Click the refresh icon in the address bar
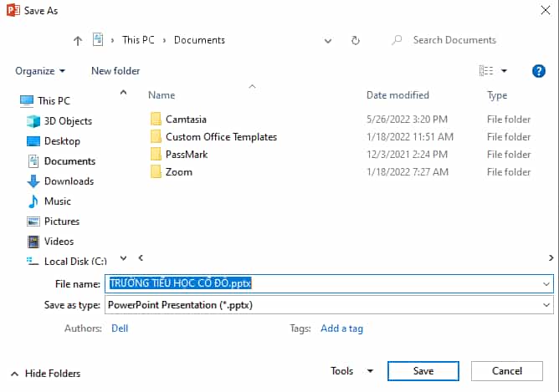The height and width of the screenshot is (392, 559). tap(356, 40)
